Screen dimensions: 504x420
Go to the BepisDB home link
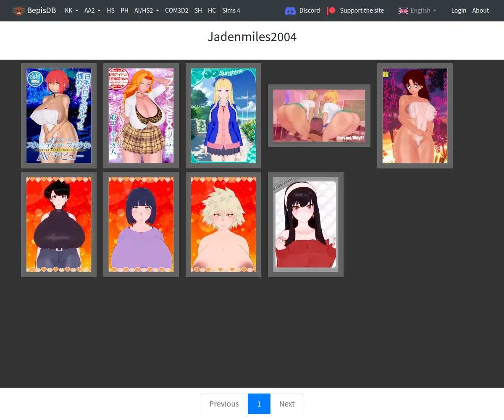(x=34, y=10)
